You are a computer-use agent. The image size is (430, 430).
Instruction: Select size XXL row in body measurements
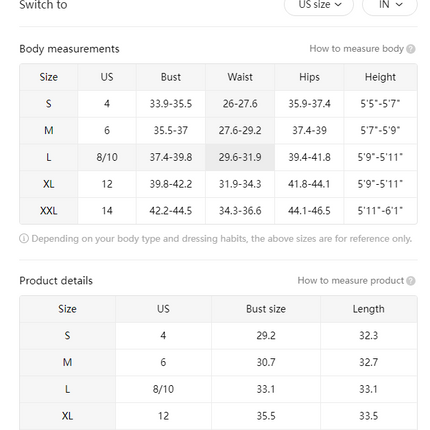pyautogui.click(x=218, y=211)
